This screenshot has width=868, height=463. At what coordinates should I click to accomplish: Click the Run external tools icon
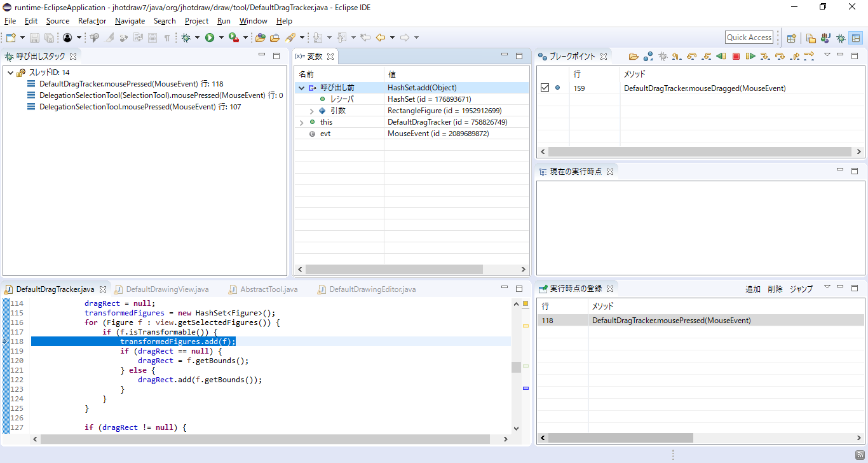click(233, 38)
